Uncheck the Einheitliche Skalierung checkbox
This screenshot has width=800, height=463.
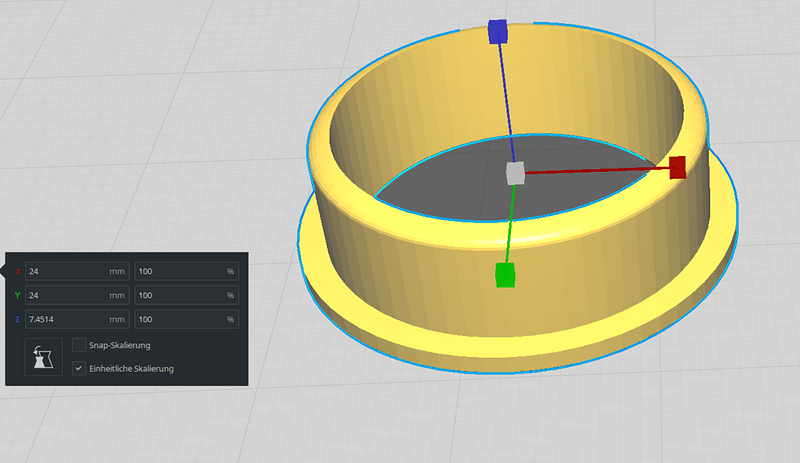79,368
